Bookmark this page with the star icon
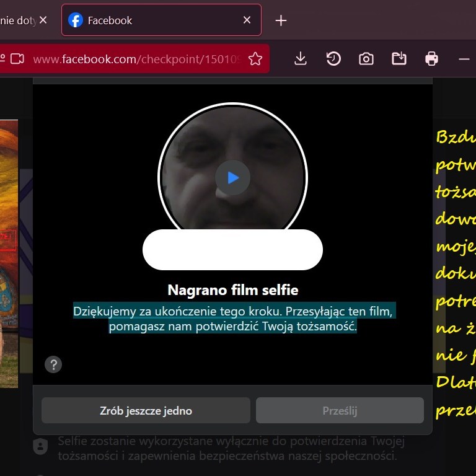The image size is (476, 476). point(255,59)
